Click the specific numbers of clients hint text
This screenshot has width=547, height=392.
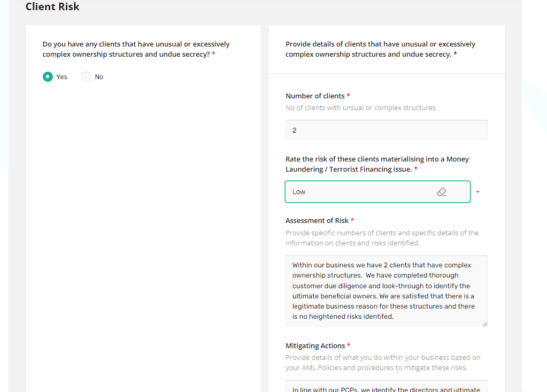click(x=382, y=238)
